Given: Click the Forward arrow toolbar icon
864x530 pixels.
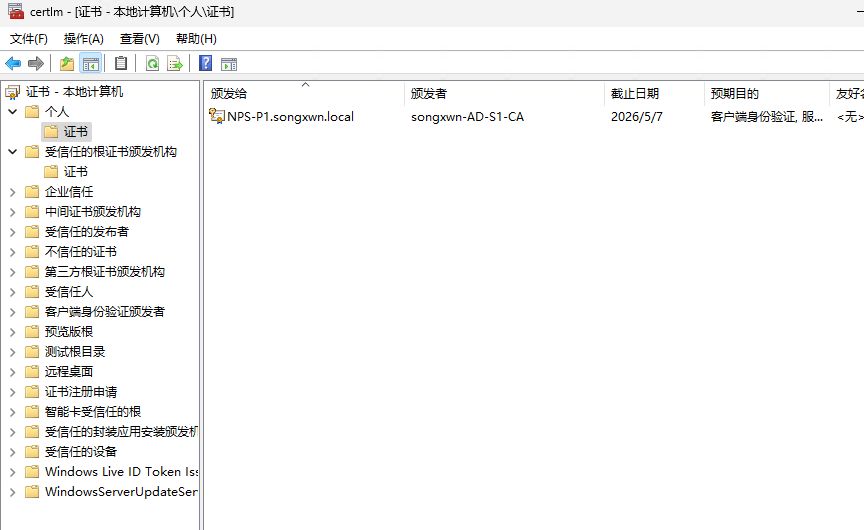Looking at the screenshot, I should point(36,64).
